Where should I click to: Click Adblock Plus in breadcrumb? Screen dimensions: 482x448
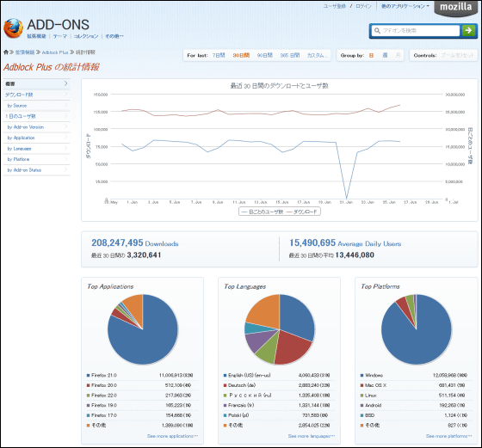click(x=55, y=52)
